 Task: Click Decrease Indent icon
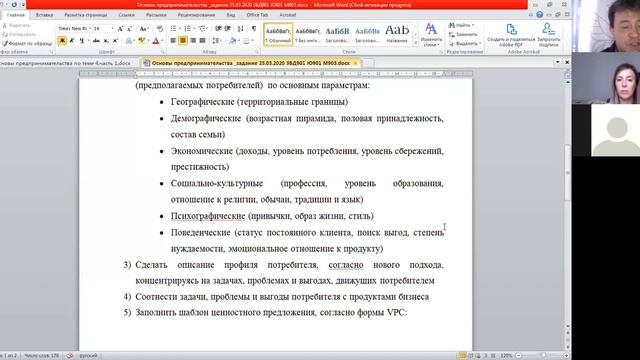[x=218, y=29]
